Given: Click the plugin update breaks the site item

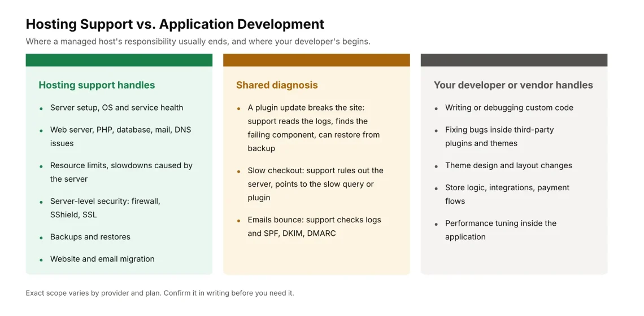Looking at the screenshot, I should click(314, 128).
